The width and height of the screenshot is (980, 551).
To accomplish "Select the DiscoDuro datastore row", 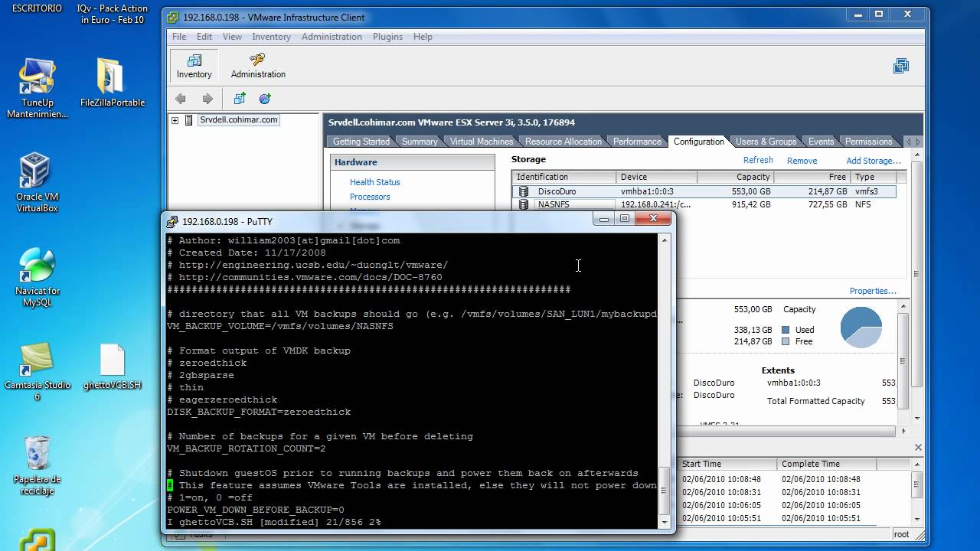I will [704, 191].
